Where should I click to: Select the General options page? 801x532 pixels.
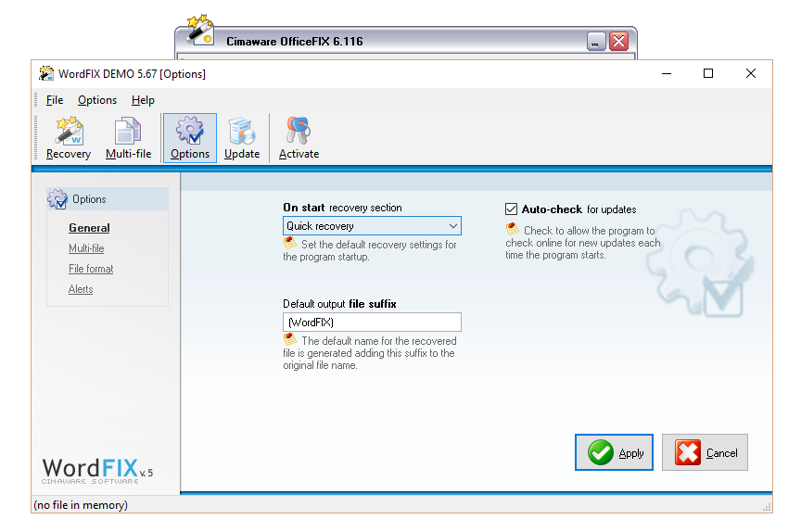pos(89,228)
